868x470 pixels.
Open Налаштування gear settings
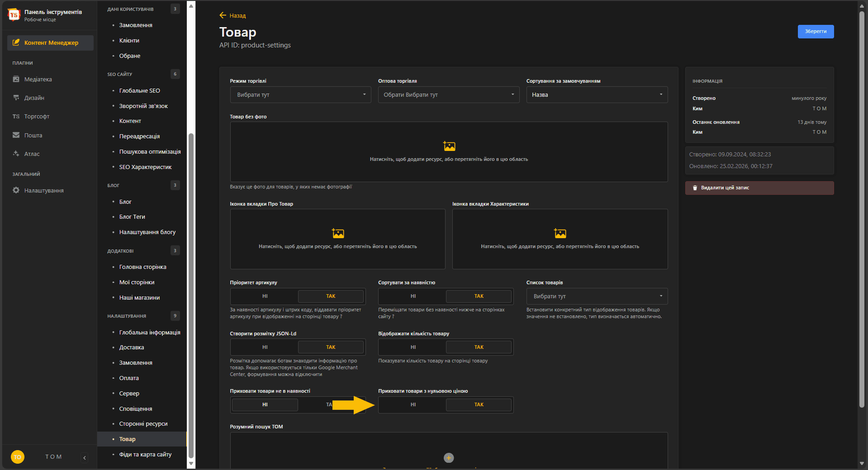pos(43,191)
